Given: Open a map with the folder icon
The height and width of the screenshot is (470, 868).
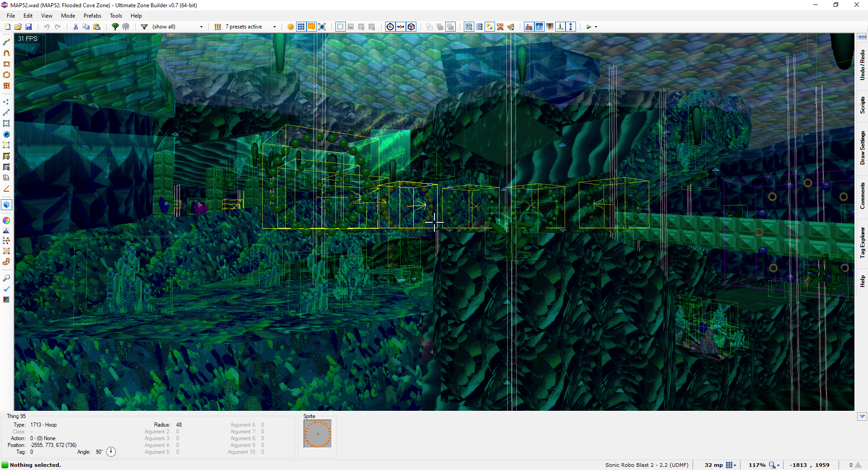Looking at the screenshot, I should click(x=18, y=27).
